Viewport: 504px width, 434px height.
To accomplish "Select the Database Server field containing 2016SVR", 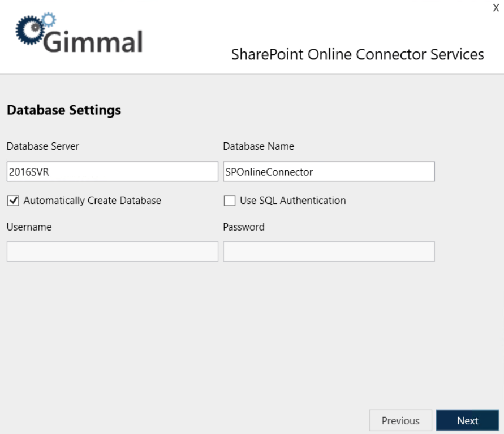I will pyautogui.click(x=111, y=172).
